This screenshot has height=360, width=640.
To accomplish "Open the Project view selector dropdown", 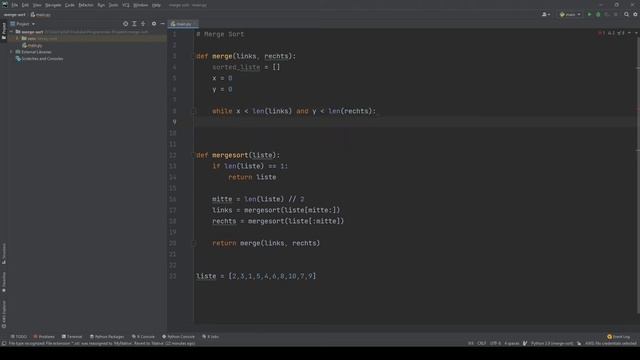I will (23, 24).
